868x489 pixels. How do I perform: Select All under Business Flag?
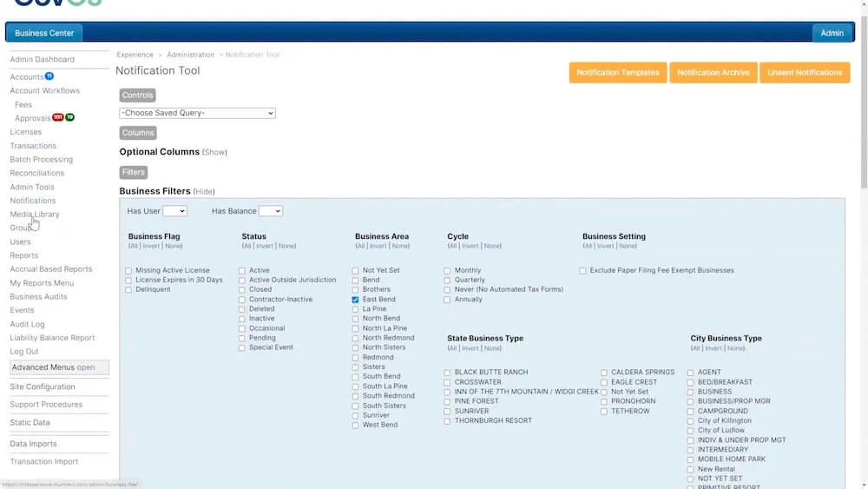click(x=133, y=246)
